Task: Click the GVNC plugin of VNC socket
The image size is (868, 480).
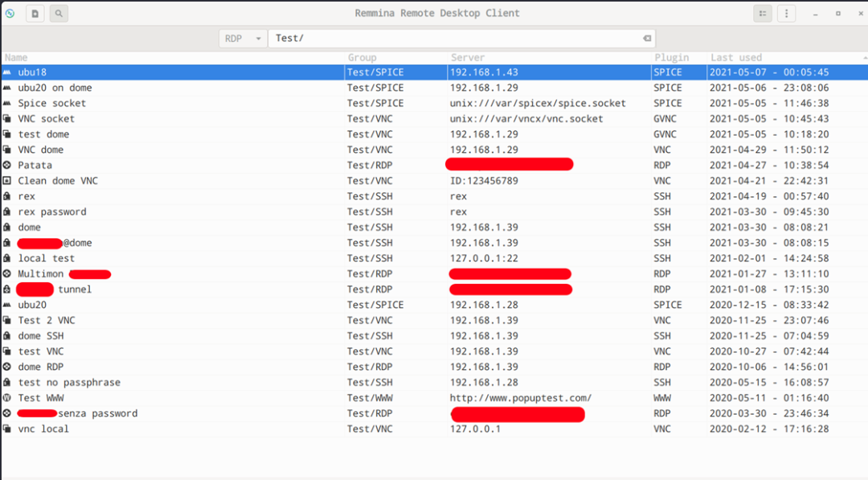Action: click(x=665, y=118)
